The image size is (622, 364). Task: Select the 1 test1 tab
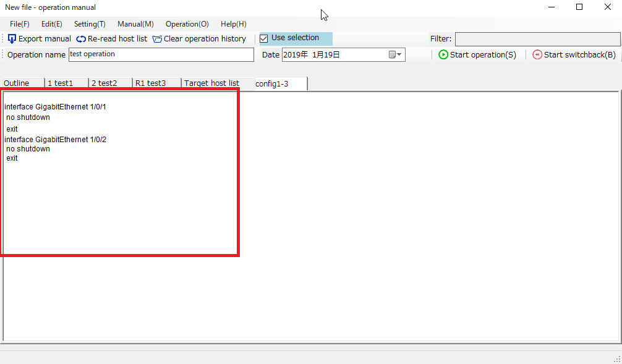61,83
